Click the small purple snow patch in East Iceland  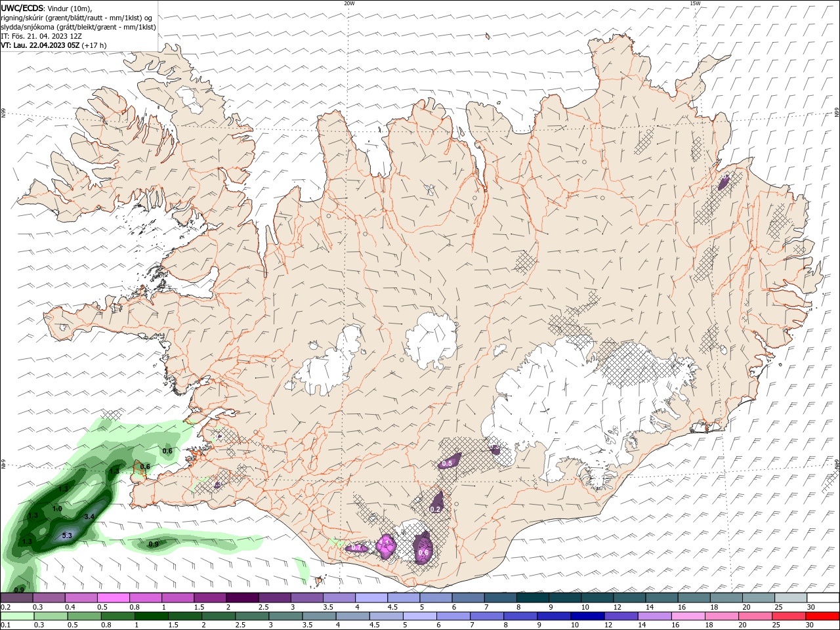pos(724,182)
